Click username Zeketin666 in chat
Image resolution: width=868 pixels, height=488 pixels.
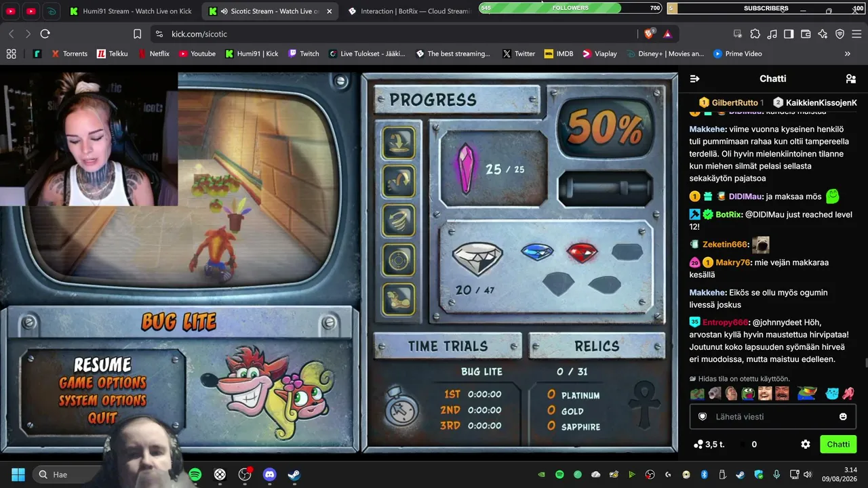pyautogui.click(x=725, y=244)
